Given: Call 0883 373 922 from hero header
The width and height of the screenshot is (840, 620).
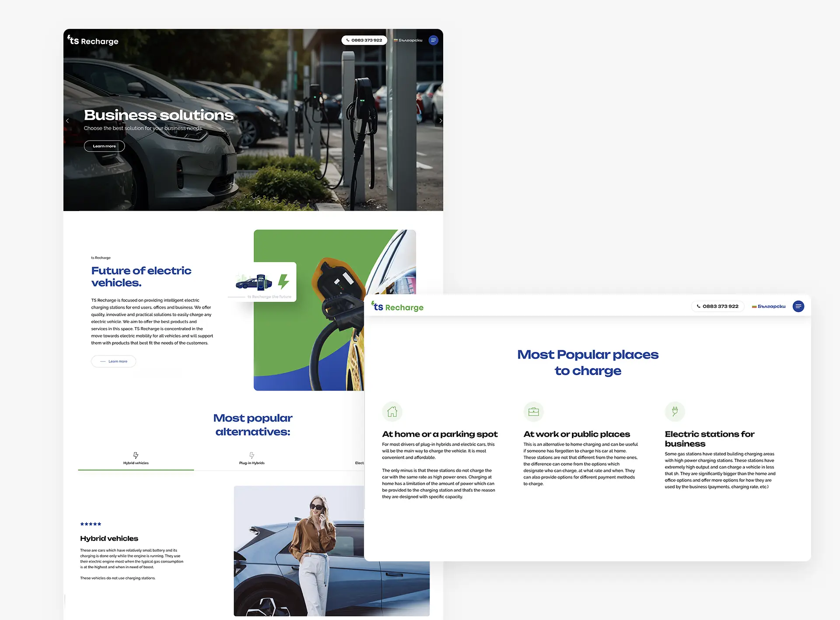Looking at the screenshot, I should point(364,40).
